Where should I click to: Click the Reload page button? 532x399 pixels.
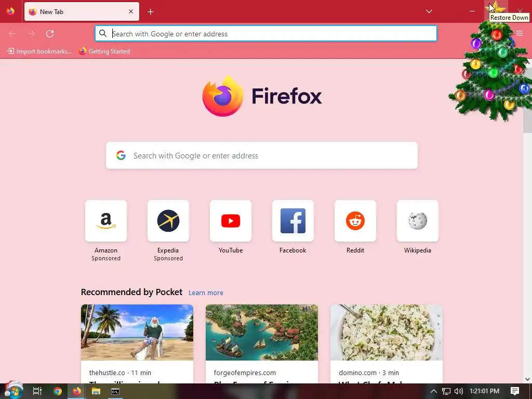pos(50,34)
